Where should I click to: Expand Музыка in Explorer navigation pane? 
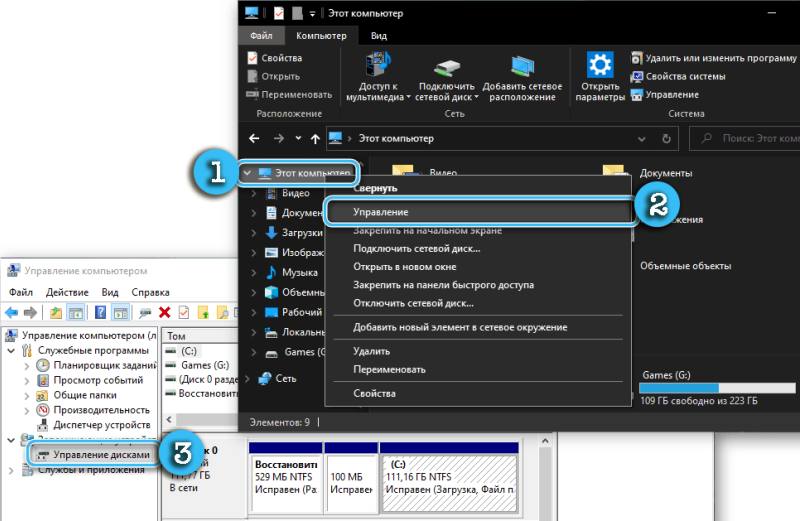pyautogui.click(x=254, y=273)
